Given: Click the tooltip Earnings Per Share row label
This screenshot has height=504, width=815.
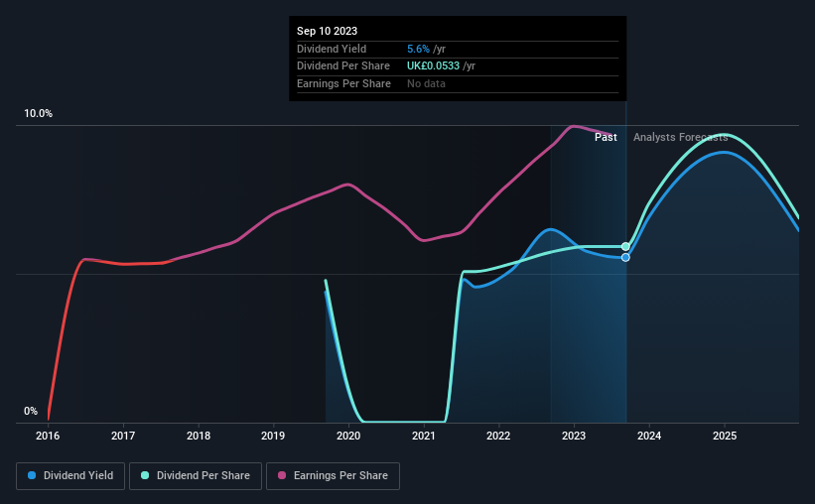Looking at the screenshot, I should (x=344, y=83).
